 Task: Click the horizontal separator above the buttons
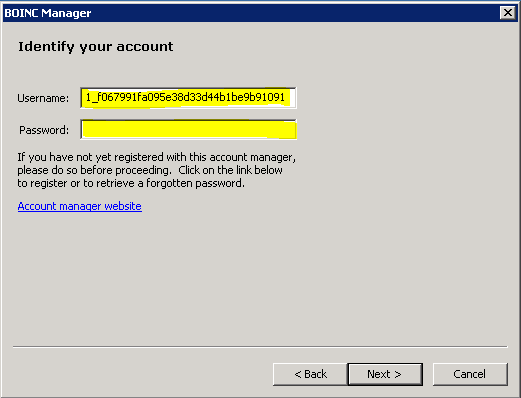tap(260, 347)
